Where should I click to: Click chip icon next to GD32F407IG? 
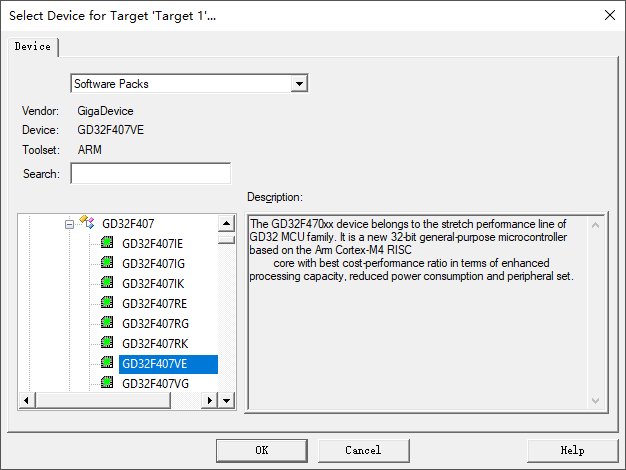[107, 262]
